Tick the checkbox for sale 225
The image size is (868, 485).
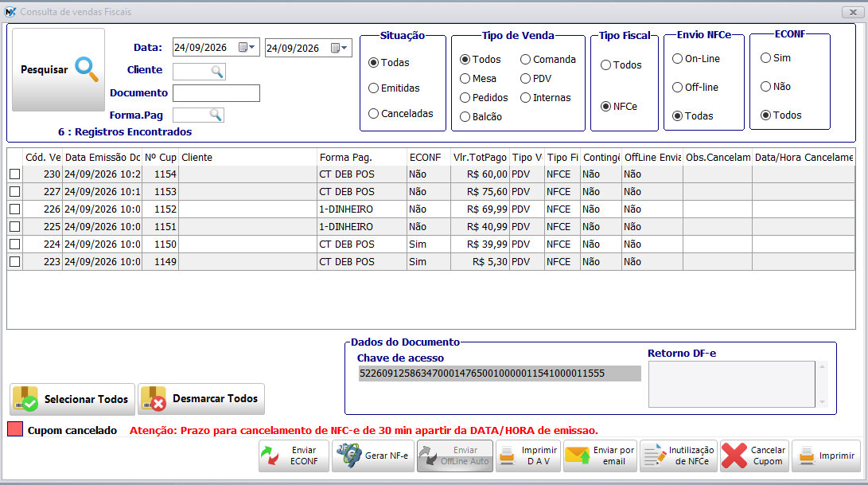[15, 227]
